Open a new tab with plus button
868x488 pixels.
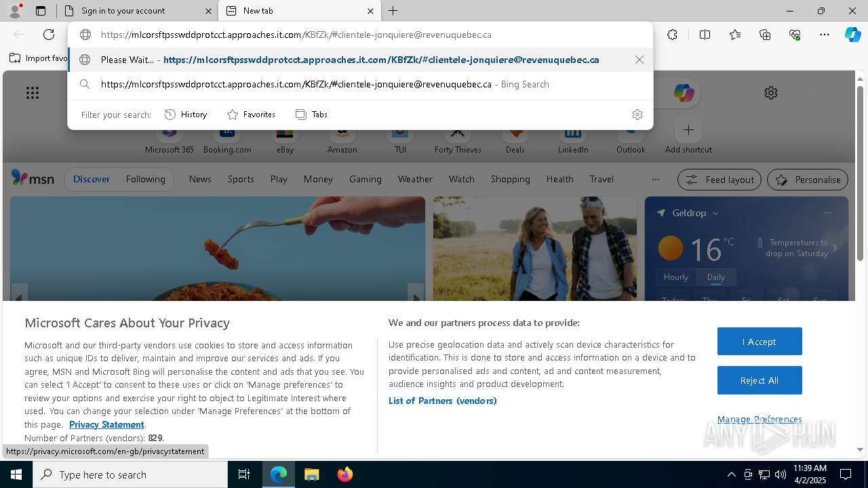393,11
